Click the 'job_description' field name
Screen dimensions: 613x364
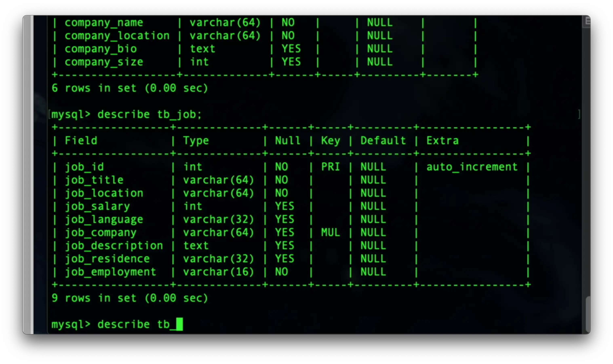pos(114,246)
